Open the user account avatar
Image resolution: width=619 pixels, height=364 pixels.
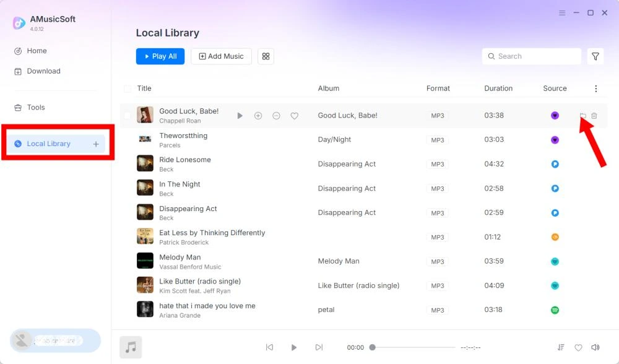point(21,340)
